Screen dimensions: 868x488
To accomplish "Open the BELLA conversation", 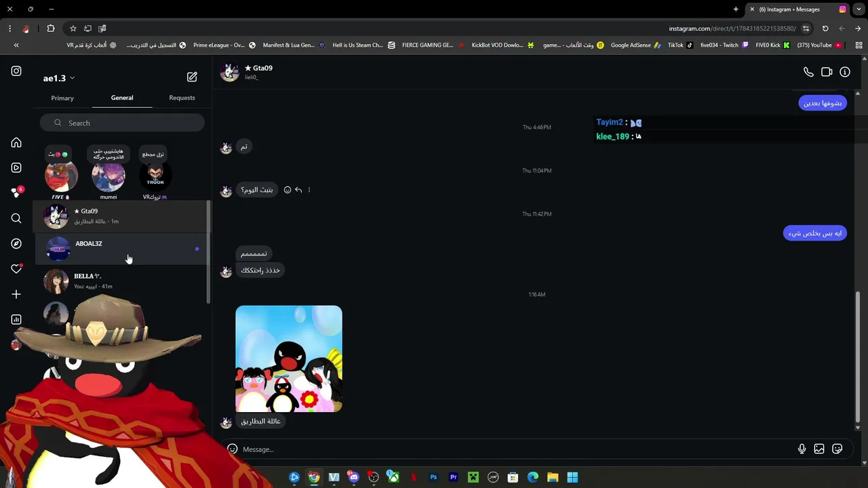I will (122, 281).
